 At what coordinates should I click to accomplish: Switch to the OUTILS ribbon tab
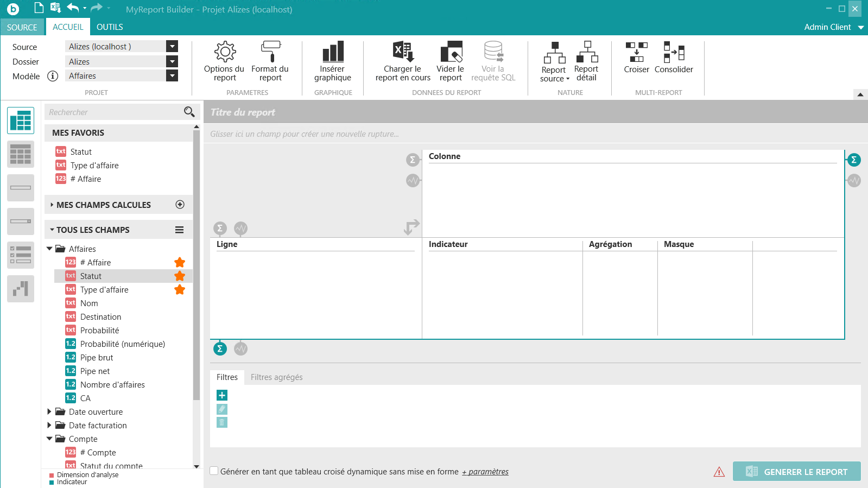point(110,27)
